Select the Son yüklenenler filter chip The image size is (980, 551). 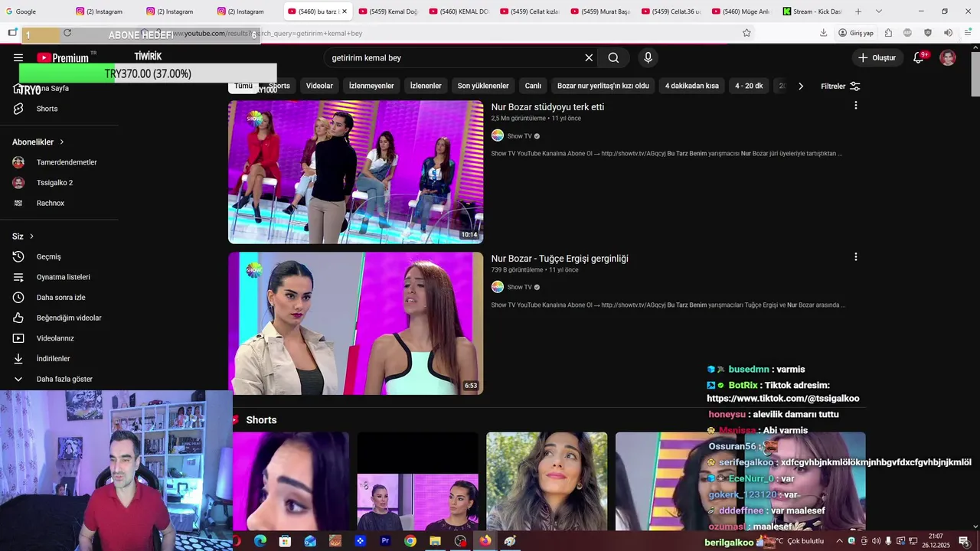[x=483, y=86]
